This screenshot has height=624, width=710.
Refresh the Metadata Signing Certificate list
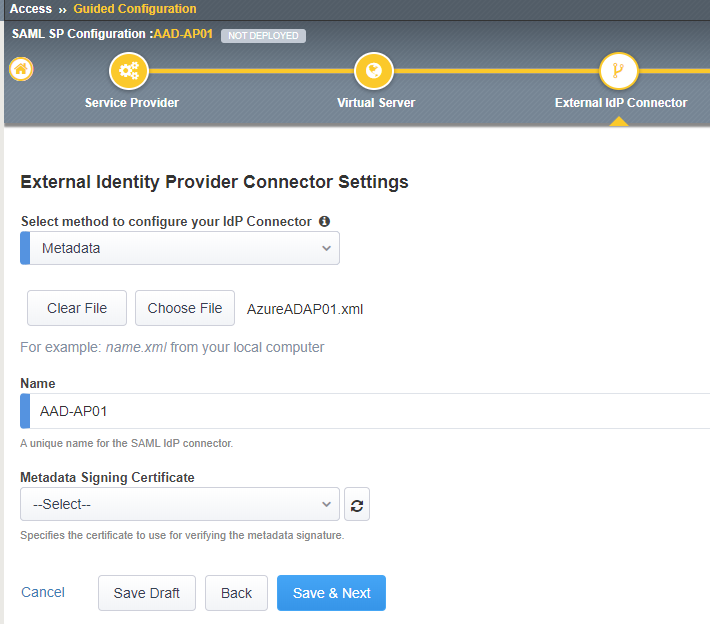pyautogui.click(x=357, y=504)
